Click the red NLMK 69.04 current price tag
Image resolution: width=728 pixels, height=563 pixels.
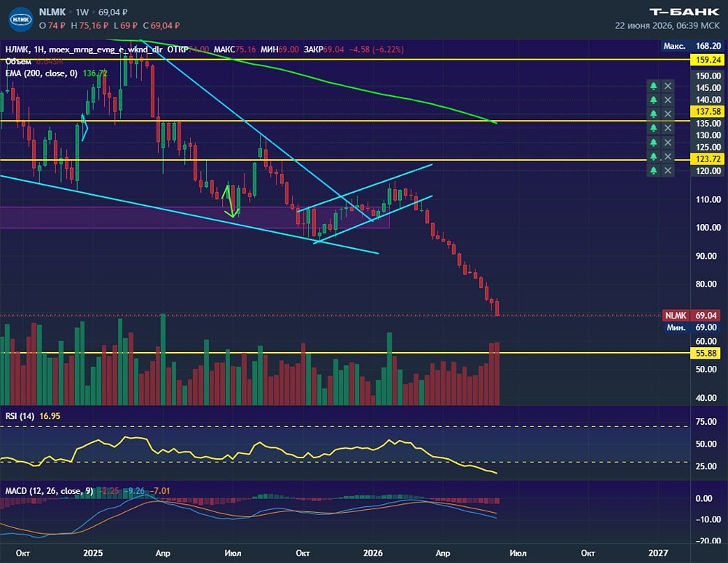[692, 316]
